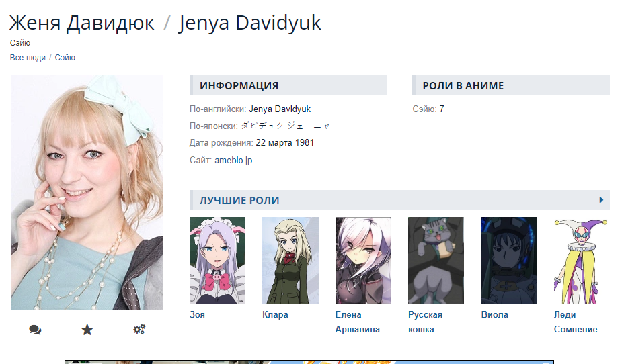Click the Зоя name link
The image size is (626, 364).
(x=198, y=314)
